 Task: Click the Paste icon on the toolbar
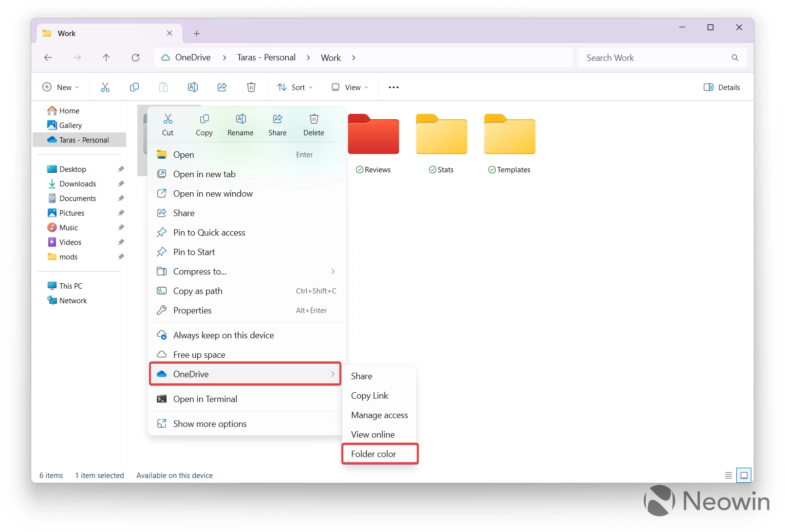pyautogui.click(x=163, y=87)
